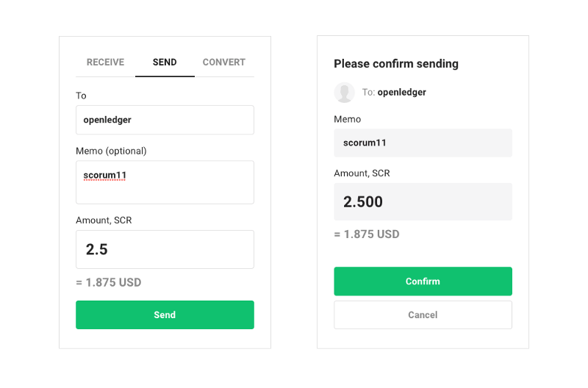Click the Memo (optional) label
This screenshot has height=388, width=588.
[111, 151]
